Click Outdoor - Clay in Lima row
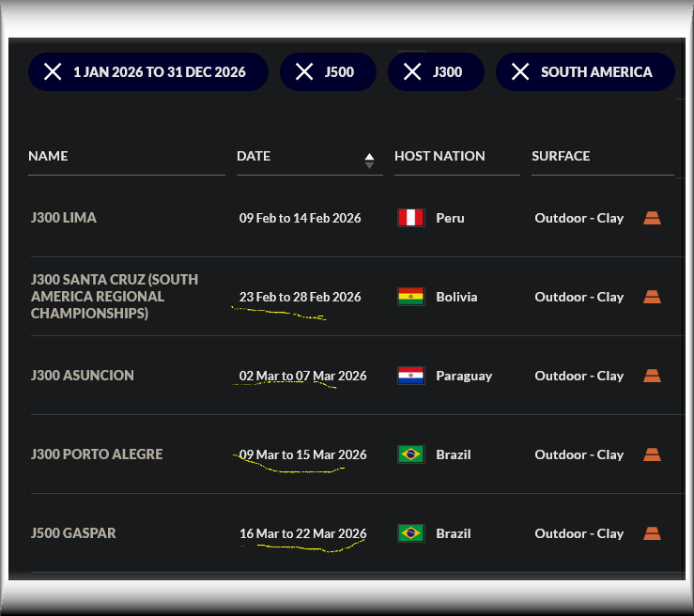The height and width of the screenshot is (616, 694). pos(579,218)
